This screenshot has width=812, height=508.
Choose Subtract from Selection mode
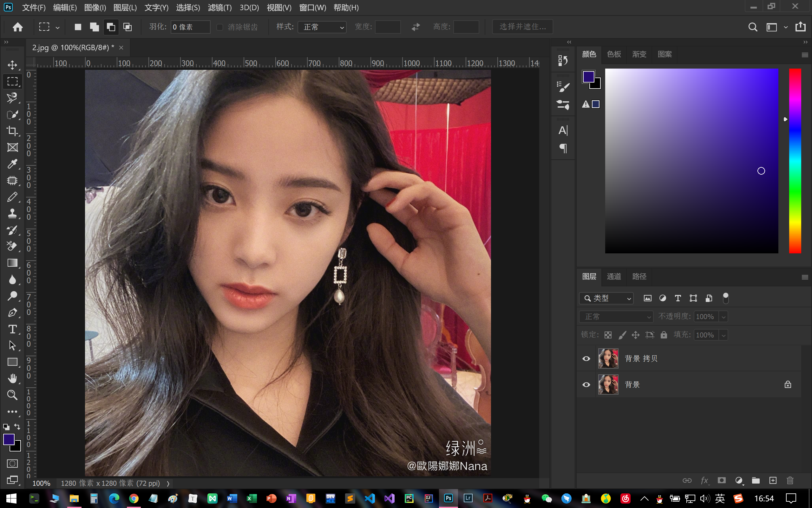(111, 27)
